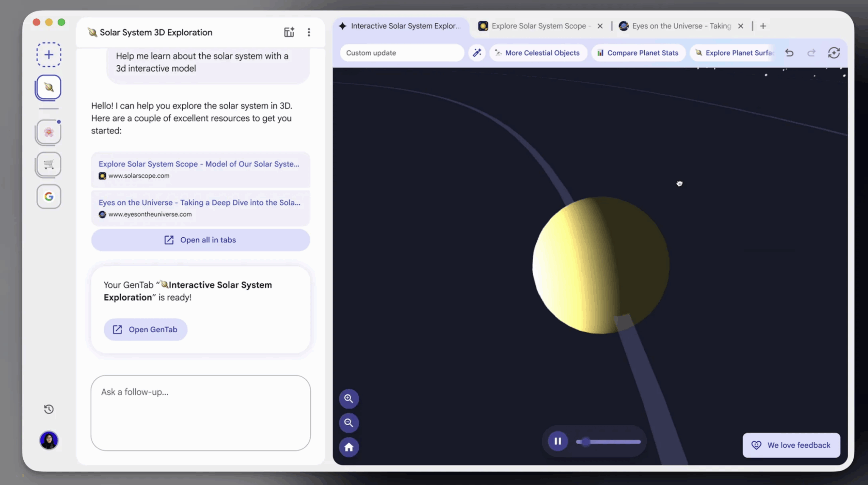
Task: Open the shopping cart conversation in the sidebar
Action: 48,164
